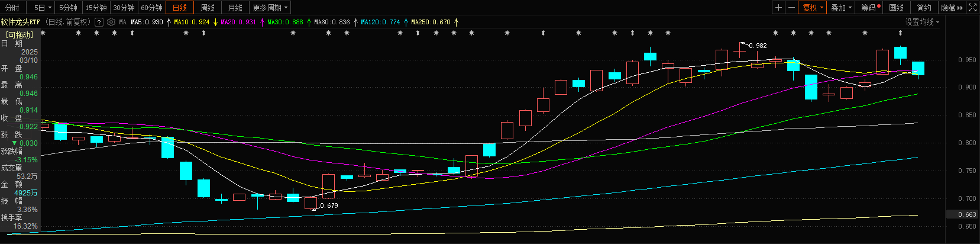The image size is (980, 244).
Task: Click the 0.650 price axis label
Action: [967, 226]
